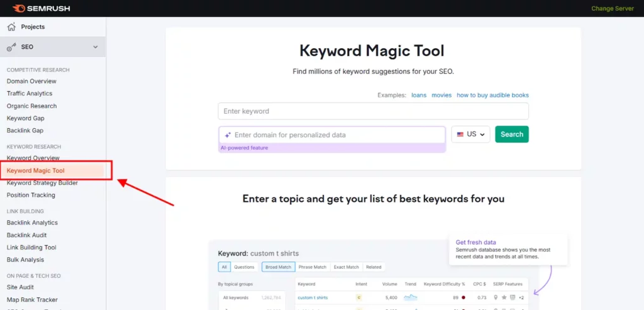Click All keywords group row

point(252,297)
